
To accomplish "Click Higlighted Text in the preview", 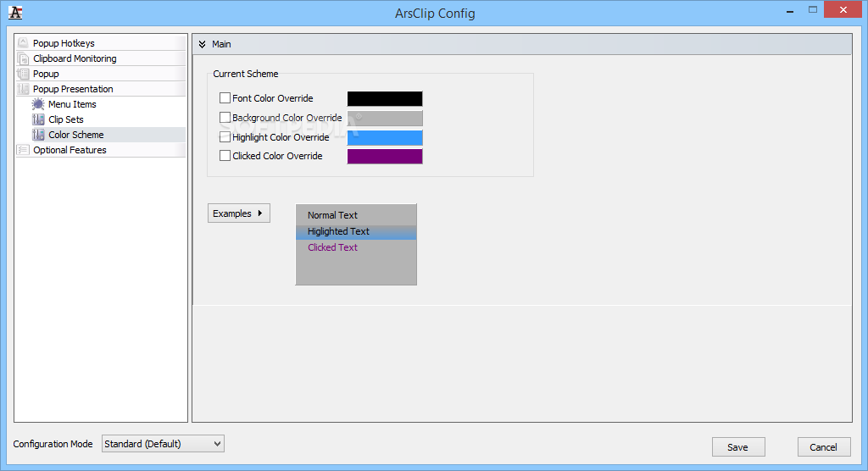I will click(338, 231).
